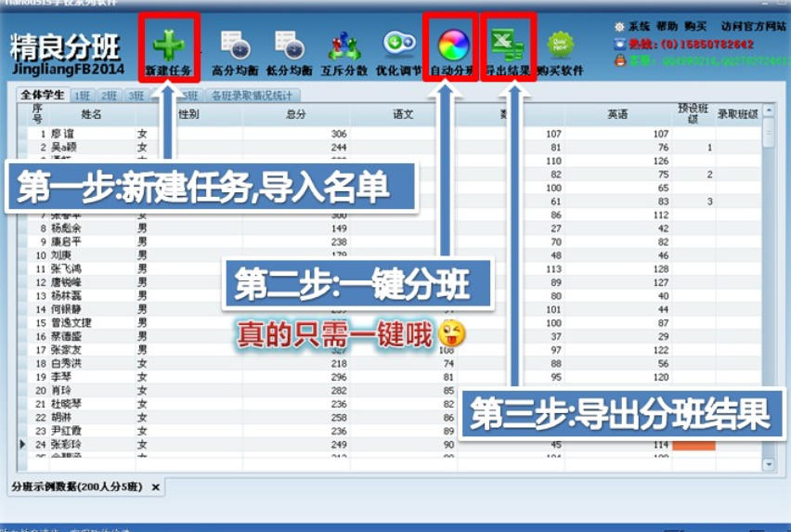Click the telephone hotline icon
The image size is (791, 532).
point(619,44)
